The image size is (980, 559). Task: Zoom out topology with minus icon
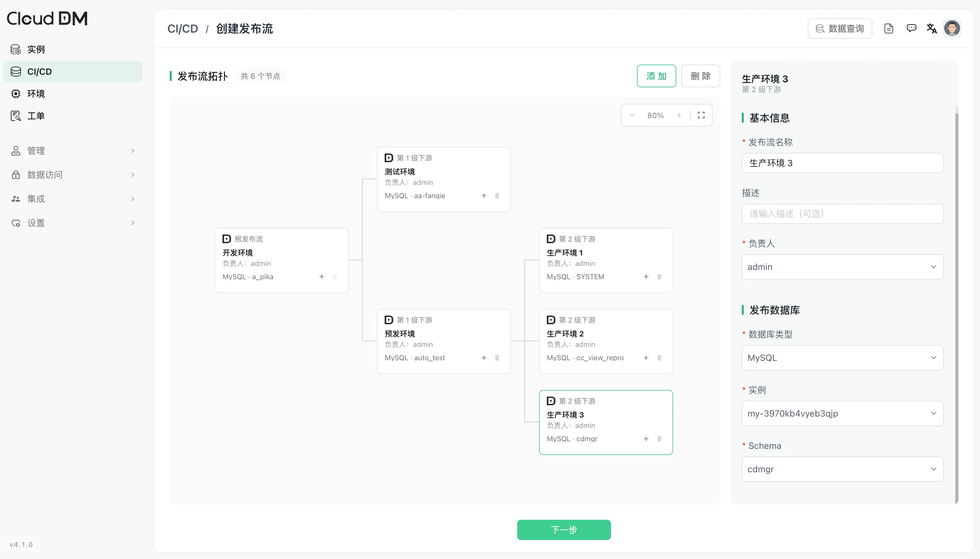tap(632, 115)
